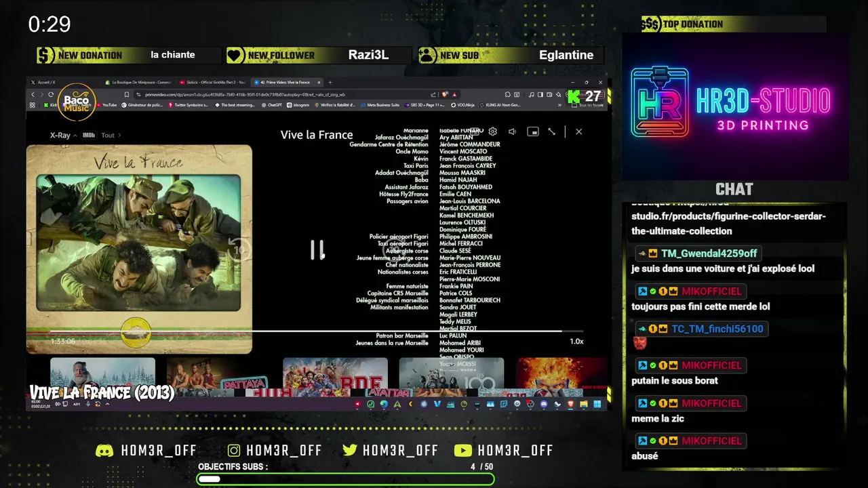This screenshot has width=868, height=488.
Task: Open the Brave Rewards triangle icon
Action: pos(456,94)
